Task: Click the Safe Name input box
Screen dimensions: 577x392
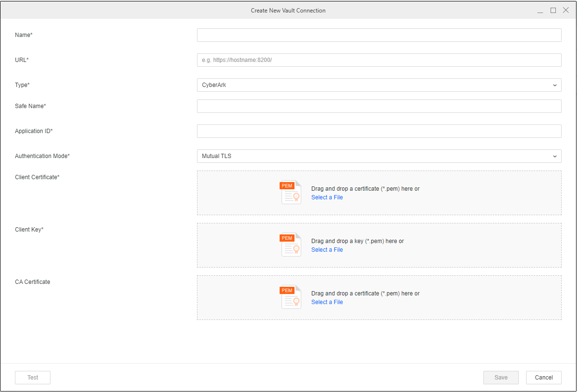Action: (379, 106)
